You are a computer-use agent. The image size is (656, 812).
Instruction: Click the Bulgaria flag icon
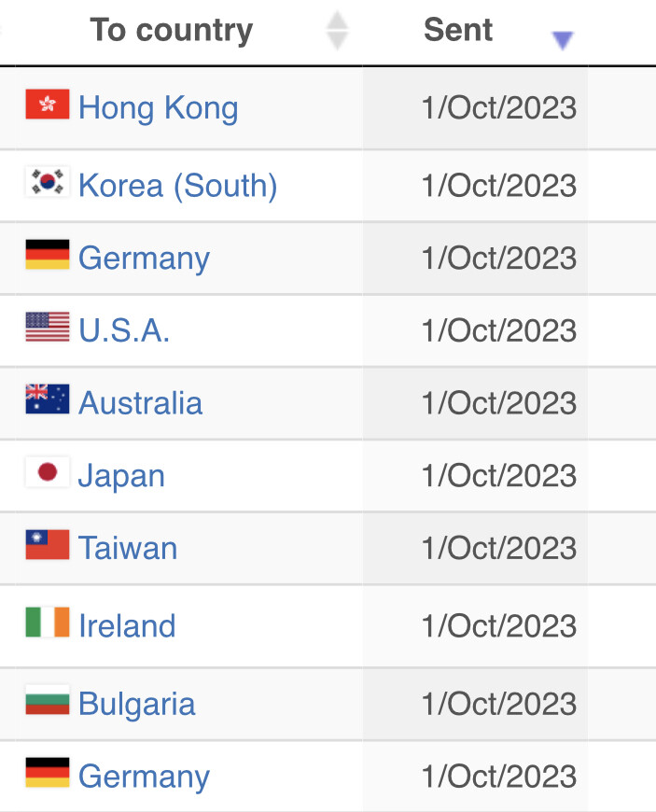click(47, 700)
